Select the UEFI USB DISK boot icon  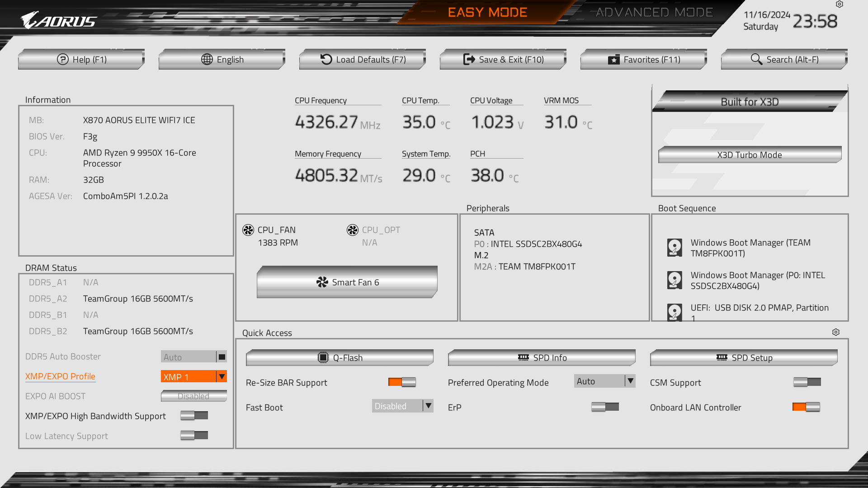pyautogui.click(x=675, y=312)
